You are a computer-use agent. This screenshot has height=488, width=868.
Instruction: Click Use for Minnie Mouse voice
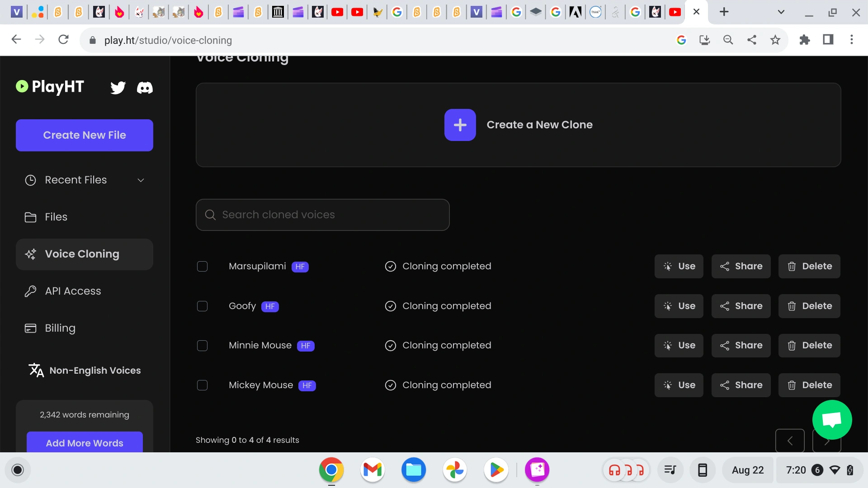point(679,346)
